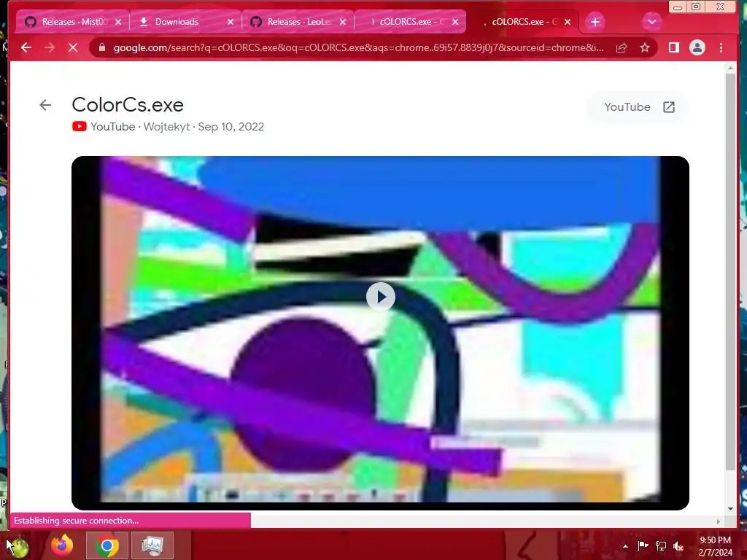Image resolution: width=747 pixels, height=560 pixels.
Task: Open the video on YouTube
Action: [639, 107]
